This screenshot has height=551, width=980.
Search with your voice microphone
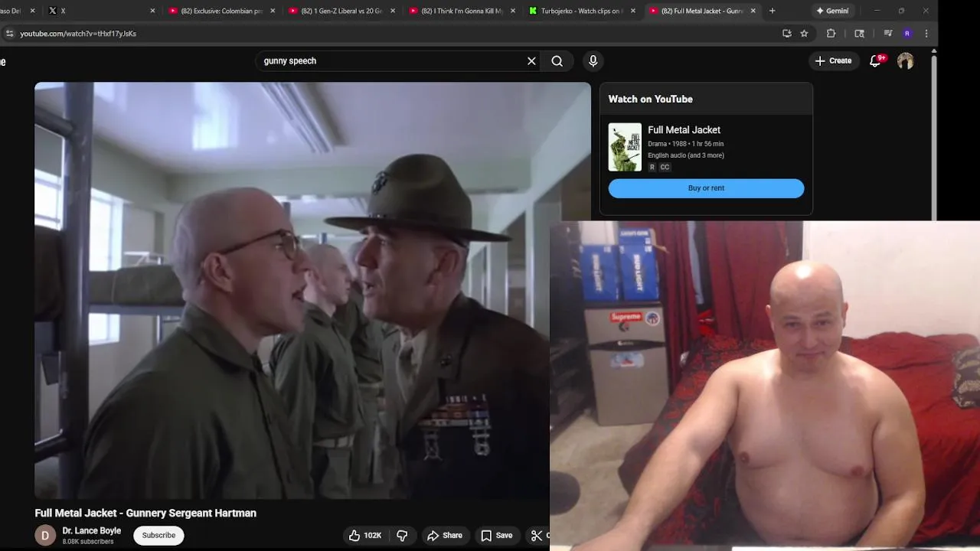tap(593, 61)
